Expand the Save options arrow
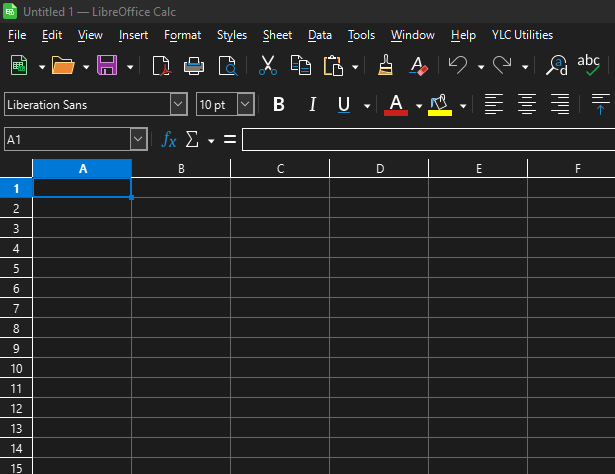 coord(130,67)
